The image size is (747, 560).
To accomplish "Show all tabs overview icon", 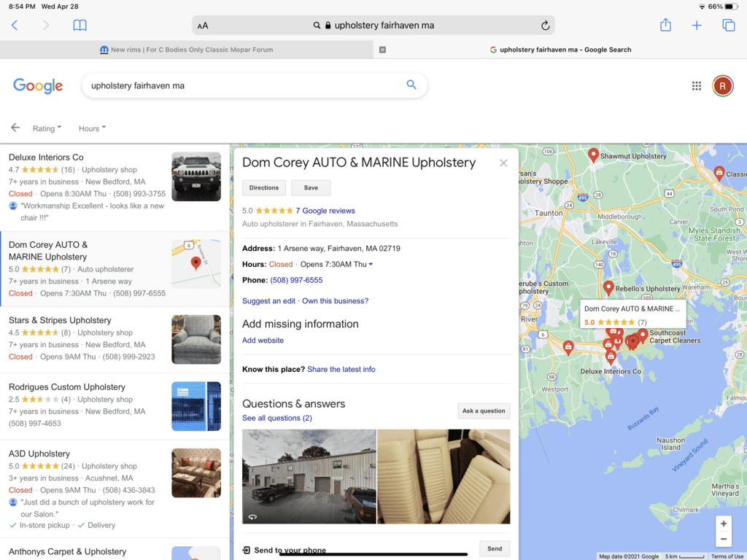I will [x=728, y=26].
